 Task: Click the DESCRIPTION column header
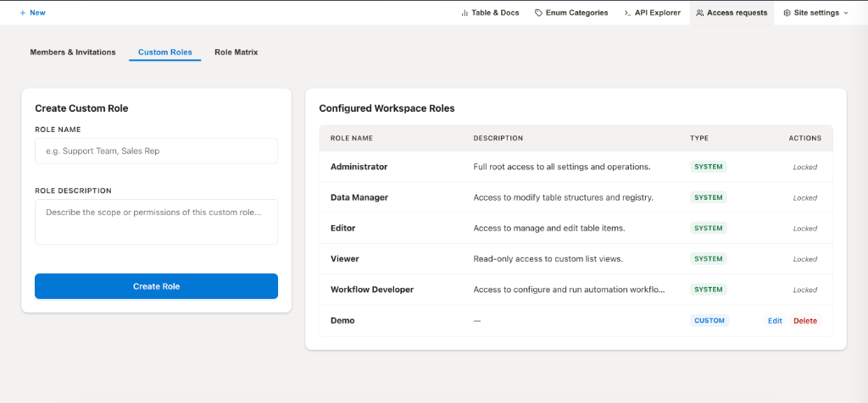[x=498, y=138]
